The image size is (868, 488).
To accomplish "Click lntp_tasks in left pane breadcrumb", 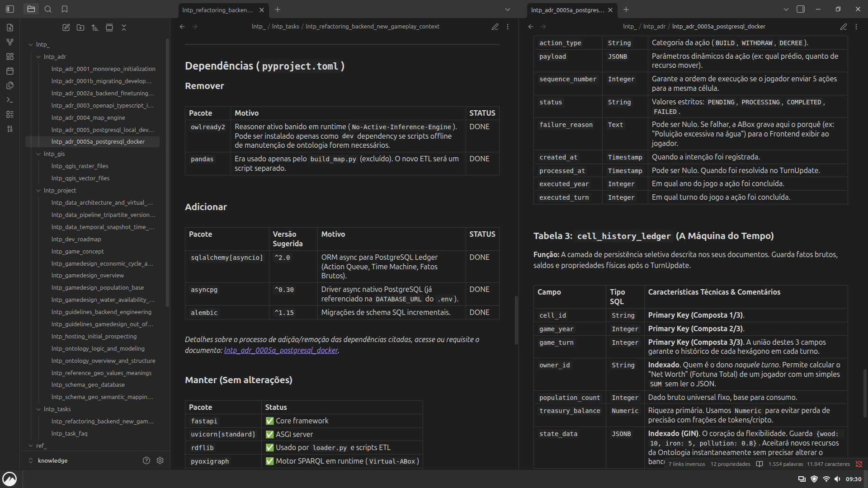I will click(x=285, y=27).
